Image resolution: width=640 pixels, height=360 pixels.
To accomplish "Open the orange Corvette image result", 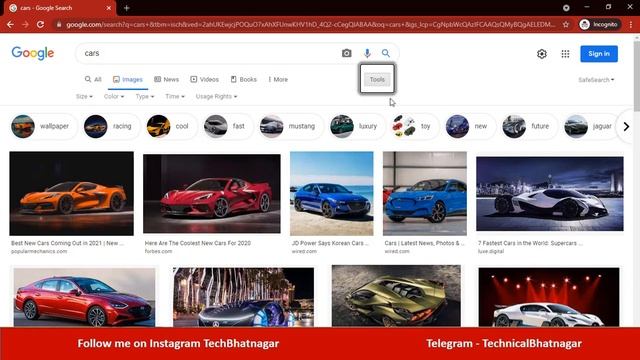I will [71, 193].
